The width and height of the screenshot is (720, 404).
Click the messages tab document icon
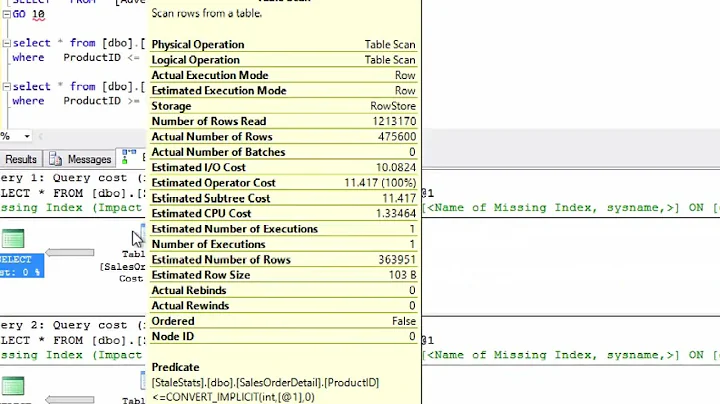(x=55, y=159)
